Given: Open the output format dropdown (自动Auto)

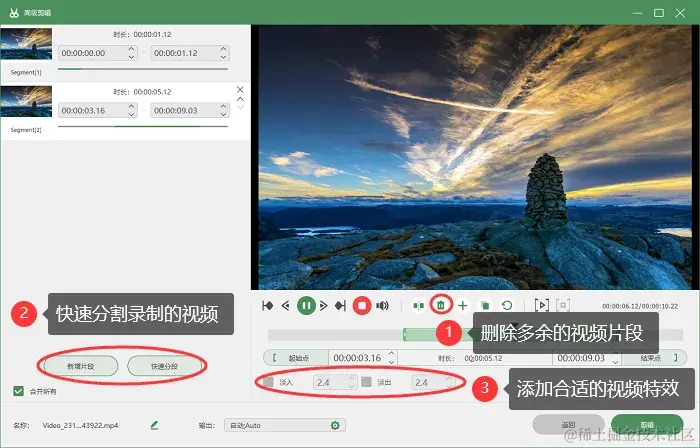Looking at the screenshot, I should click(x=285, y=425).
